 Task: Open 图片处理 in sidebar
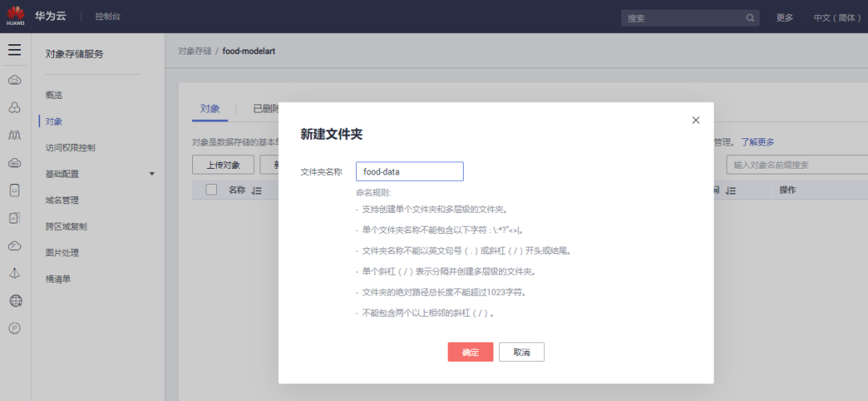62,252
